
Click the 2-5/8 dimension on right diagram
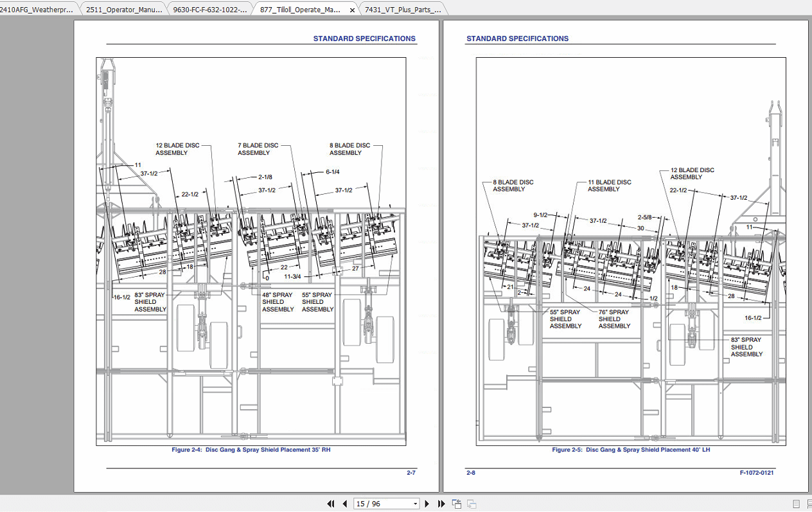[645, 217]
